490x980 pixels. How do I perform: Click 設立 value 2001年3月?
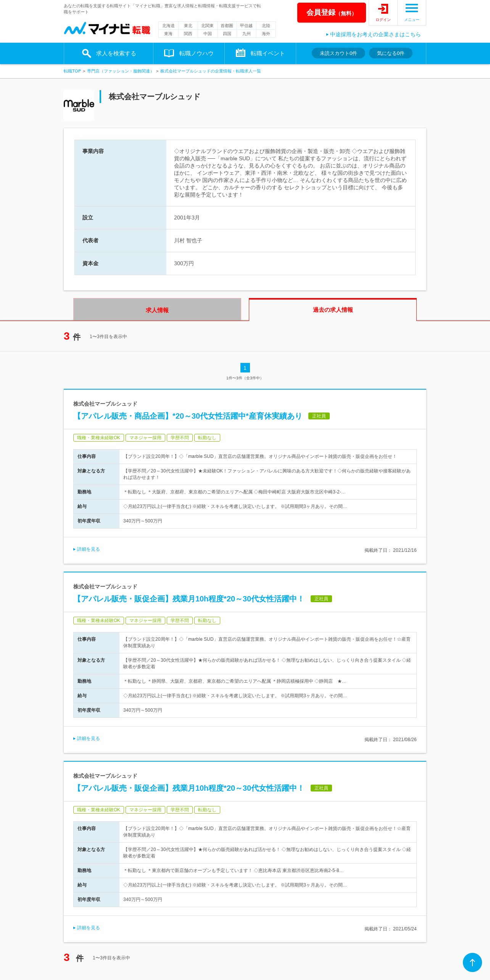coord(187,218)
